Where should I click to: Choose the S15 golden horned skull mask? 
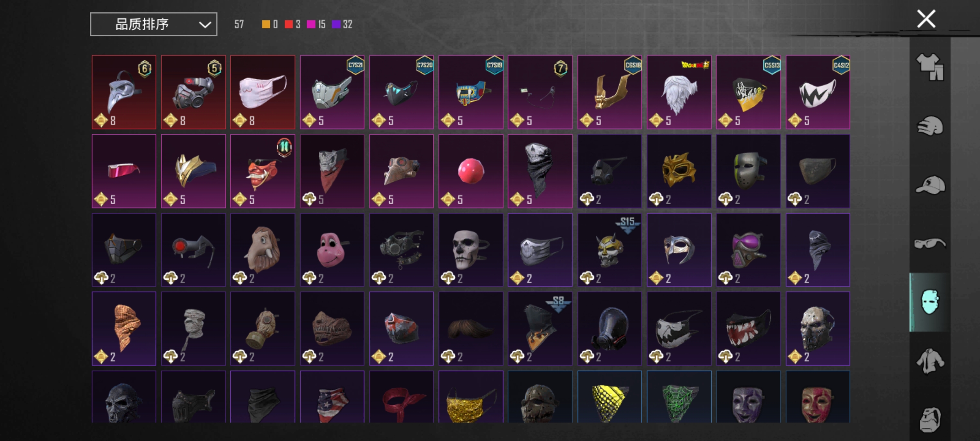(610, 250)
